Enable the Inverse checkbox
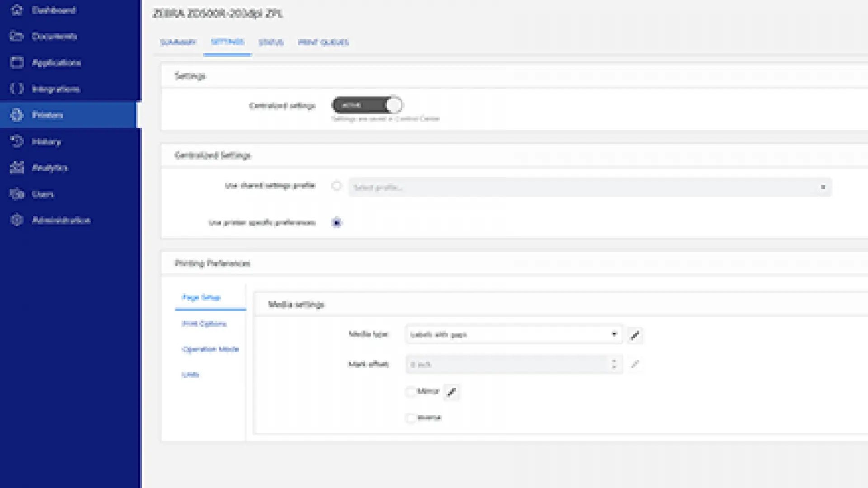 pos(410,418)
